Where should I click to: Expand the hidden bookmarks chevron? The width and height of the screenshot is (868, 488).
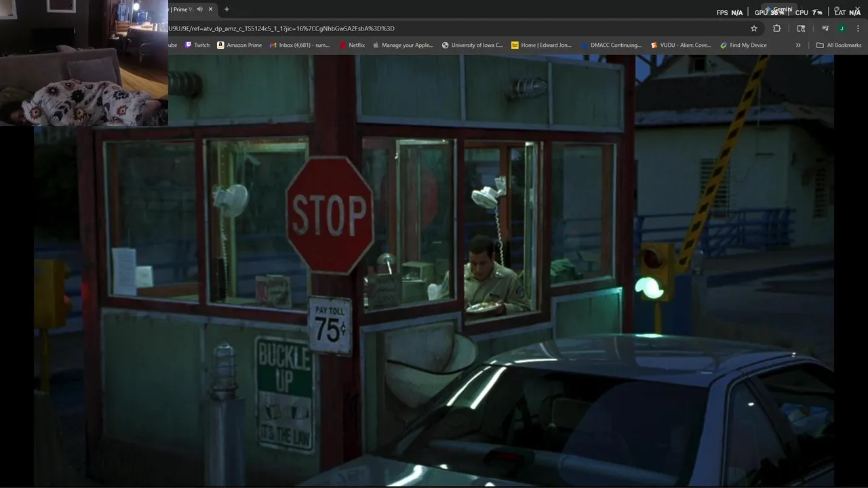(x=798, y=45)
